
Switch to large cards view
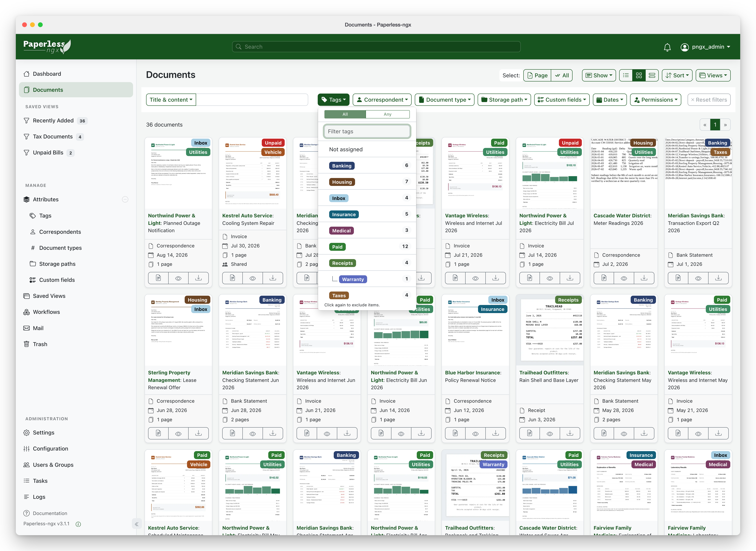point(652,75)
